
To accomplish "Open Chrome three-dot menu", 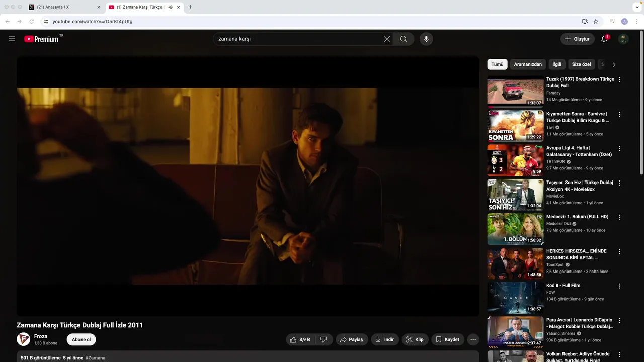I will click(637, 21).
